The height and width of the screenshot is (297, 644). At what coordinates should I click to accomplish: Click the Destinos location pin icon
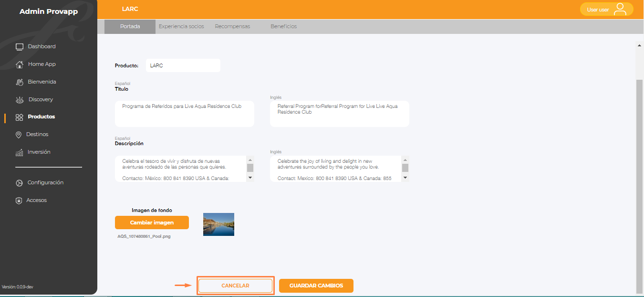click(x=19, y=135)
